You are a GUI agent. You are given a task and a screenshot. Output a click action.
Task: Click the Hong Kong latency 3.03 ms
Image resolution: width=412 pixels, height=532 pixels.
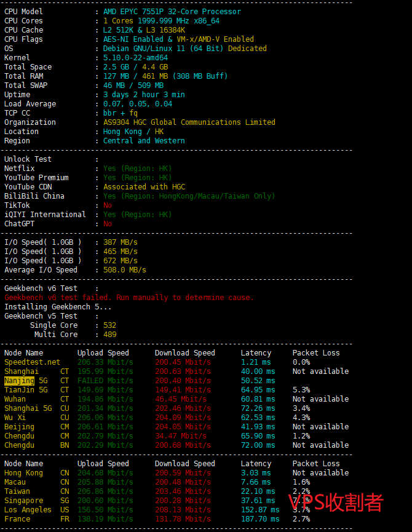tap(255, 473)
